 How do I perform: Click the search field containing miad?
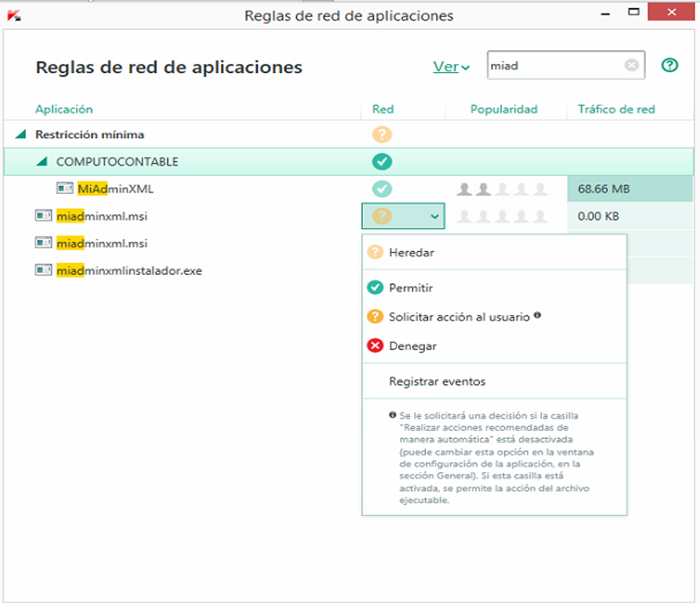coord(554,66)
